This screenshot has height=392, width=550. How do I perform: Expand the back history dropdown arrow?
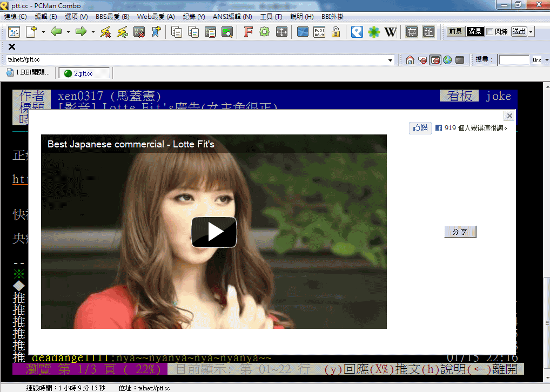pos(68,32)
